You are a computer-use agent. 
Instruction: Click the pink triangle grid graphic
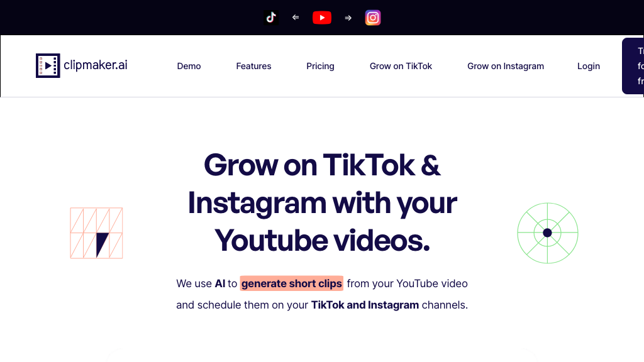pos(96,233)
